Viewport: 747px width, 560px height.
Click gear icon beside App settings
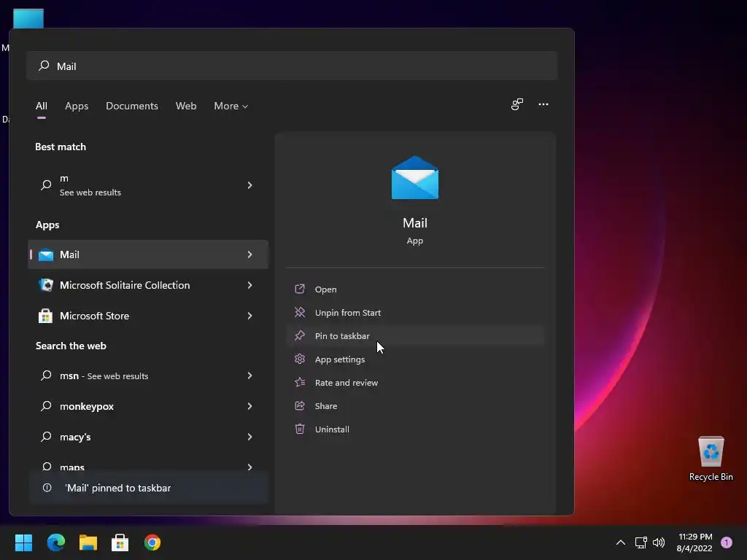point(300,359)
